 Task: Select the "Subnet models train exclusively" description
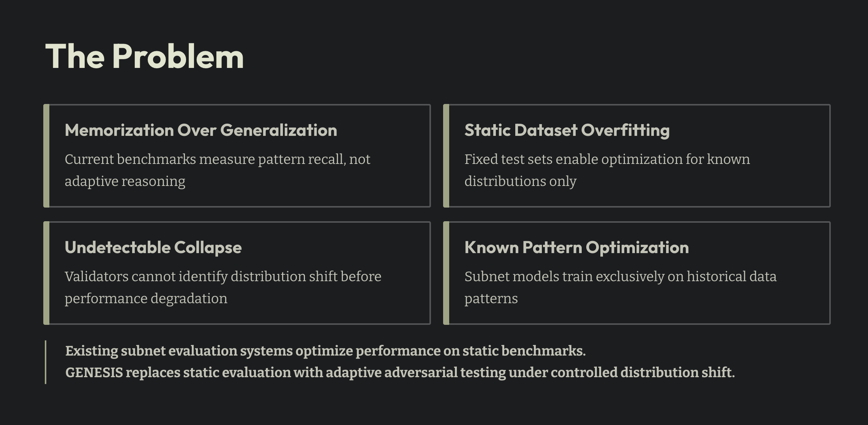[620, 277]
